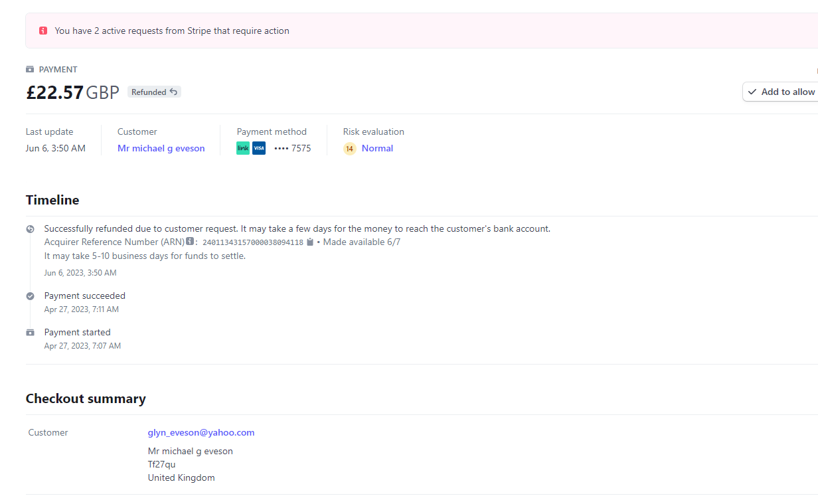Click the payment icon beside the PAYMENT label
The width and height of the screenshot is (818, 504).
click(x=30, y=70)
